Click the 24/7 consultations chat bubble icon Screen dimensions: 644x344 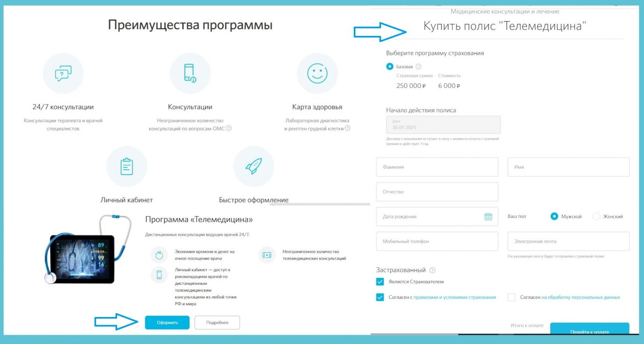63,73
